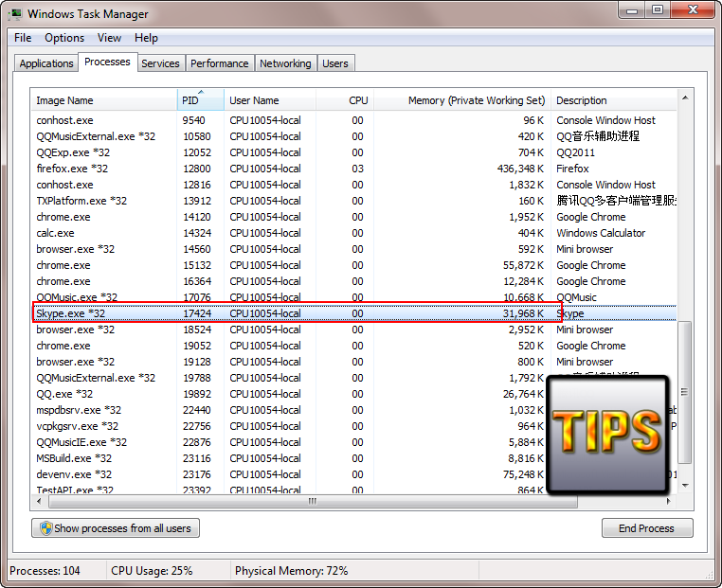
Task: Select the QQMusic.exe *32 process
Action: [x=353, y=297]
